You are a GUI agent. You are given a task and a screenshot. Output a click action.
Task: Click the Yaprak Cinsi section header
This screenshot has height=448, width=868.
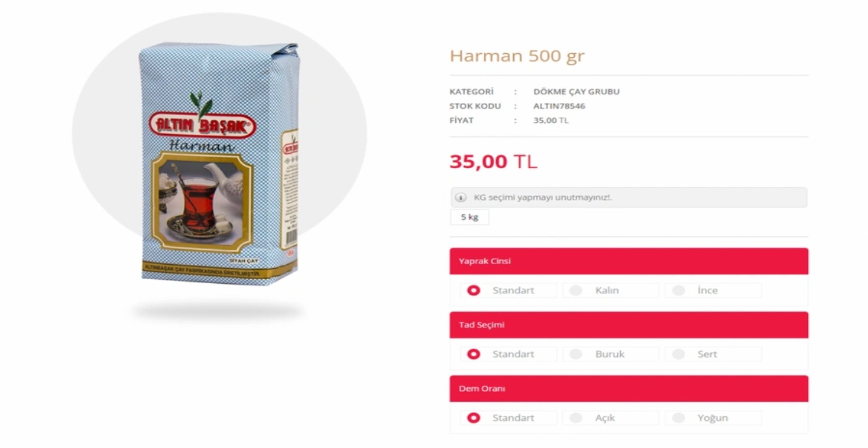click(x=629, y=261)
